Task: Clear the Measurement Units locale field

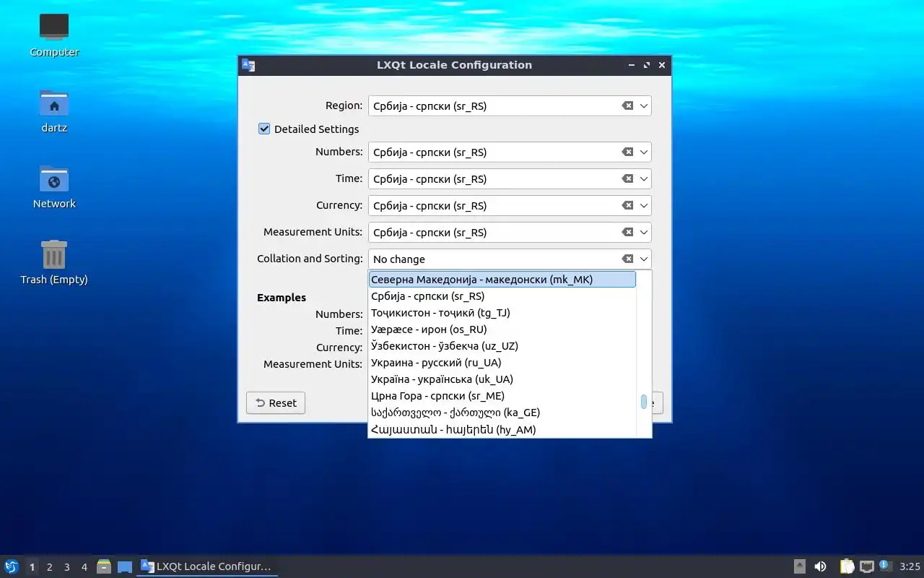Action: pos(627,232)
